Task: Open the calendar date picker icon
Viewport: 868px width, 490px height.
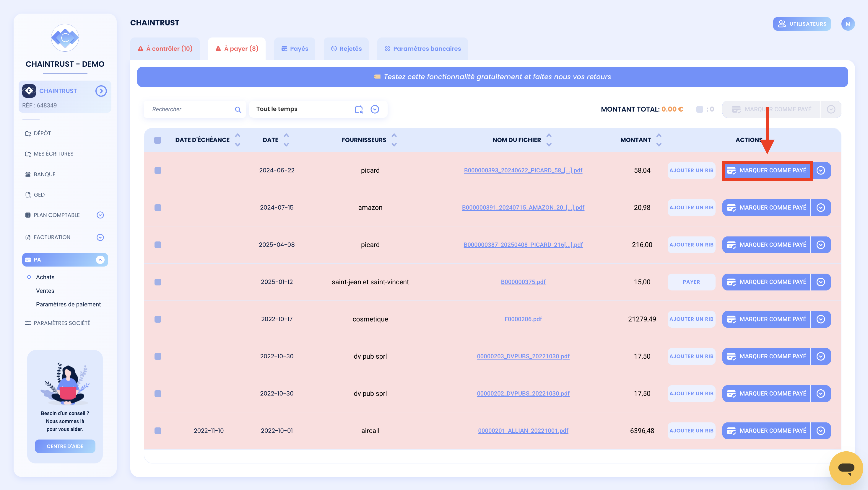Action: 359,110
